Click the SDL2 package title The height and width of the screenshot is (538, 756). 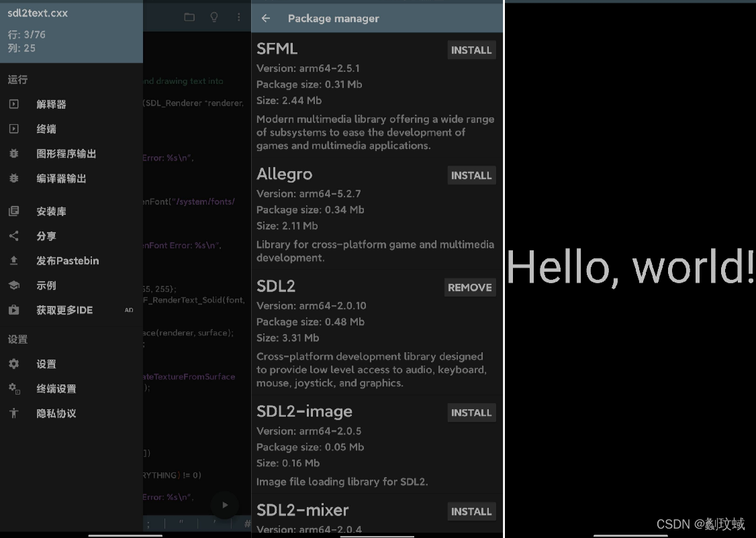pyautogui.click(x=276, y=286)
